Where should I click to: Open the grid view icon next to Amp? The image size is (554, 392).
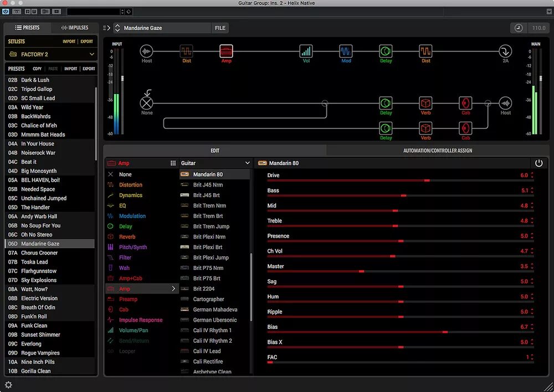(x=173, y=163)
